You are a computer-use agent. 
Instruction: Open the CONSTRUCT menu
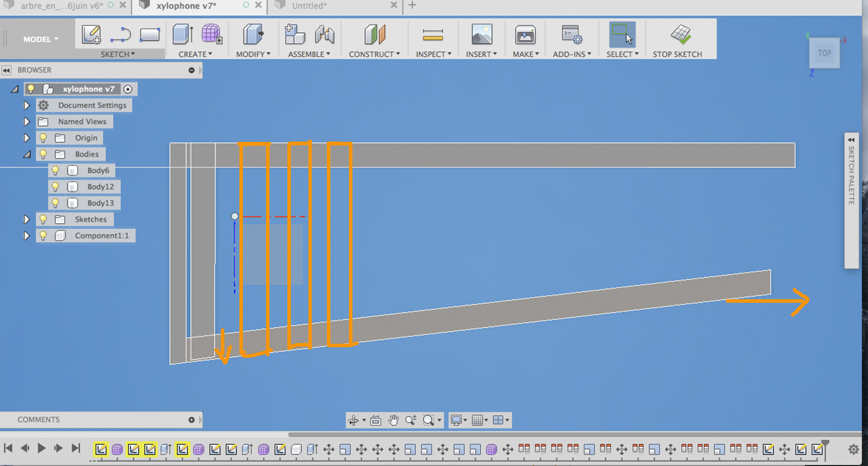374,54
